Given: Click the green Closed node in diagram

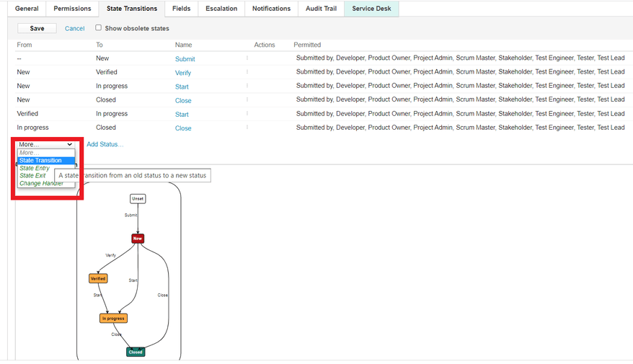Looking at the screenshot, I should (x=136, y=352).
